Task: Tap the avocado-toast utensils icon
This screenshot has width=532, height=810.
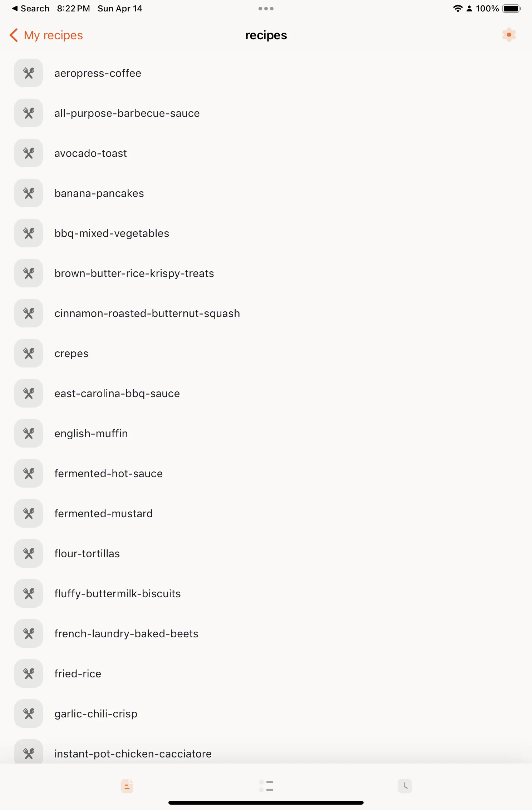Action: tap(29, 153)
